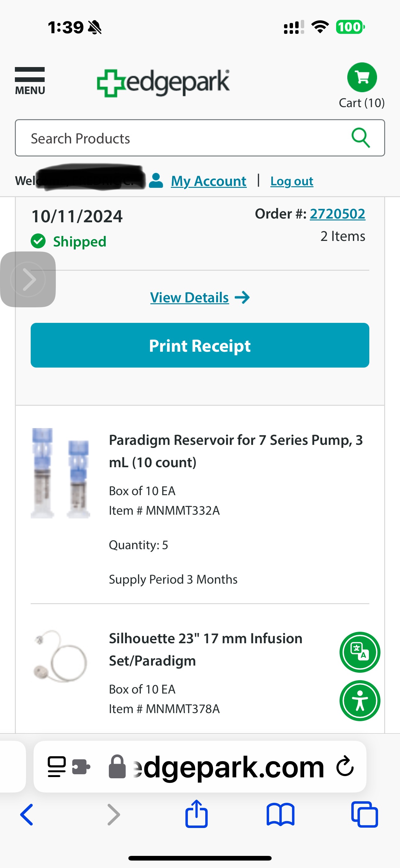This screenshot has width=400, height=868.
Task: Open the page settings reader icon
Action: [56, 767]
